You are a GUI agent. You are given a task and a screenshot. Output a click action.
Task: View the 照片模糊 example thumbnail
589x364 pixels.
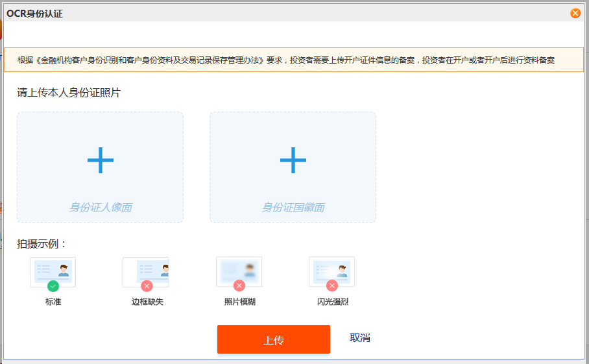point(239,271)
